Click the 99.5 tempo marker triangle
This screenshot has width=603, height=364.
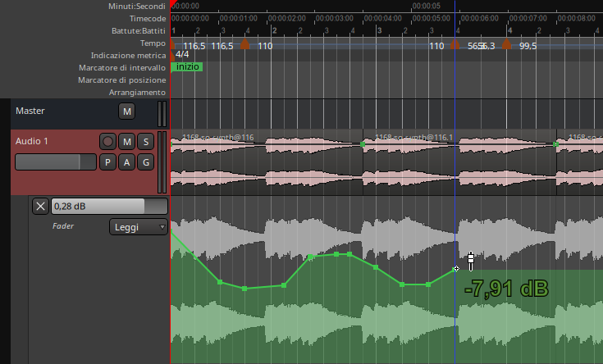[x=507, y=44]
